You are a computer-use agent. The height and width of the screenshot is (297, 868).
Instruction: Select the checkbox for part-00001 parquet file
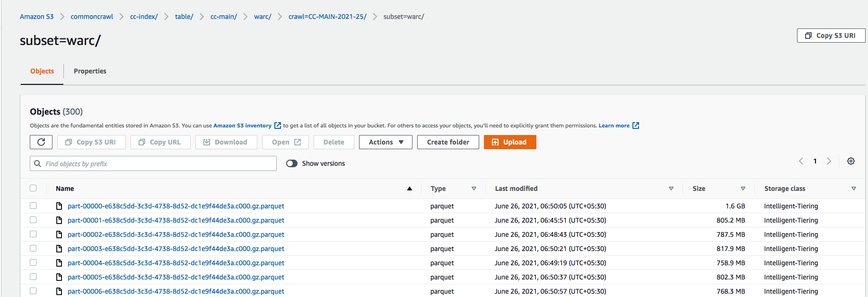33,220
